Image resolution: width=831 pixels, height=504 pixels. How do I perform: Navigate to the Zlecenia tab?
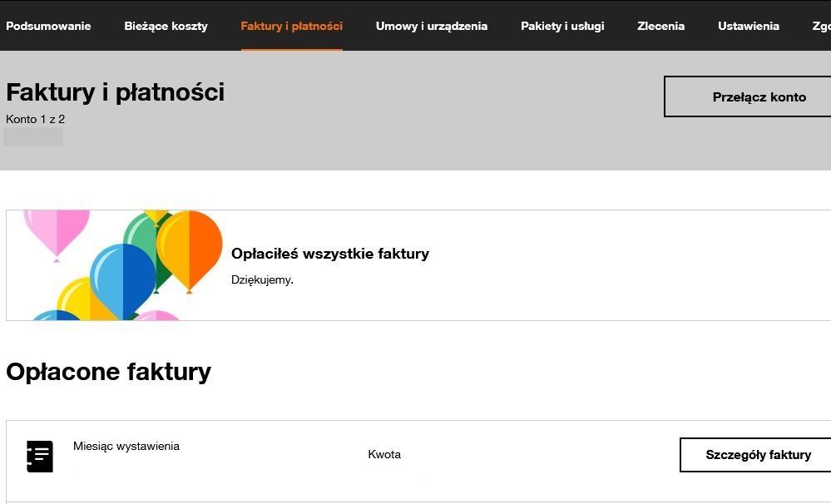660,26
